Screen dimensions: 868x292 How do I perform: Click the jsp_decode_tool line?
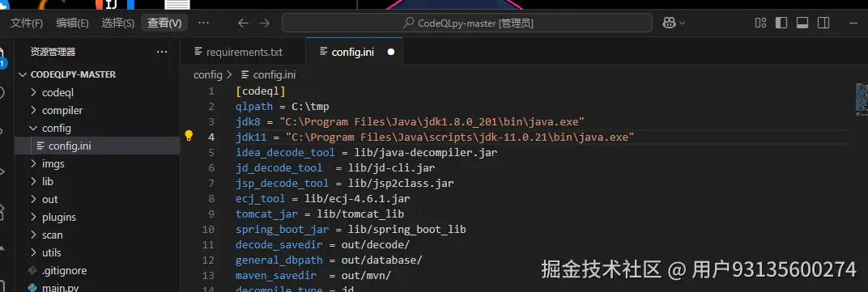click(x=345, y=183)
